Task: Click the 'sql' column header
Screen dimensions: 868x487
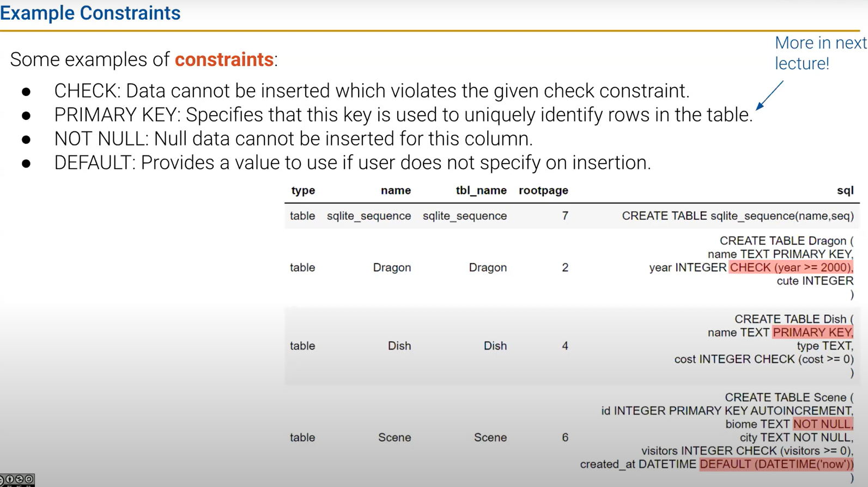Action: point(845,190)
